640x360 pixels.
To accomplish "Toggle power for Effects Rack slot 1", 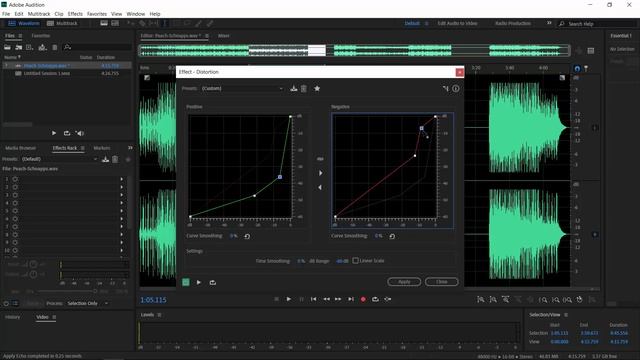I will click(x=15, y=179).
